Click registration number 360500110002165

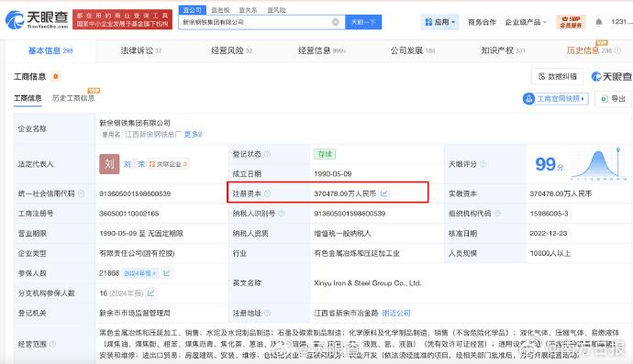129,213
